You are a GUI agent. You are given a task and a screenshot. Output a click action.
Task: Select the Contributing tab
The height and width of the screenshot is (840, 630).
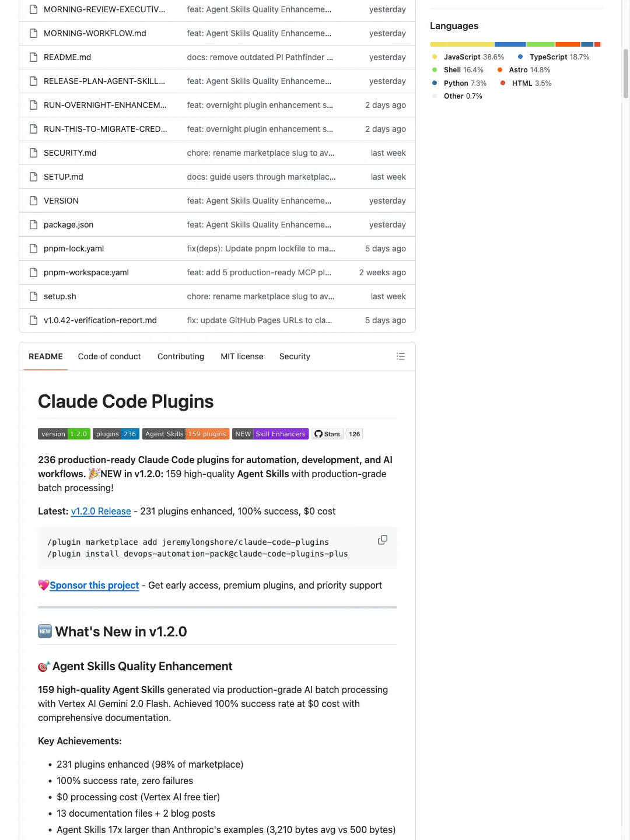(181, 356)
